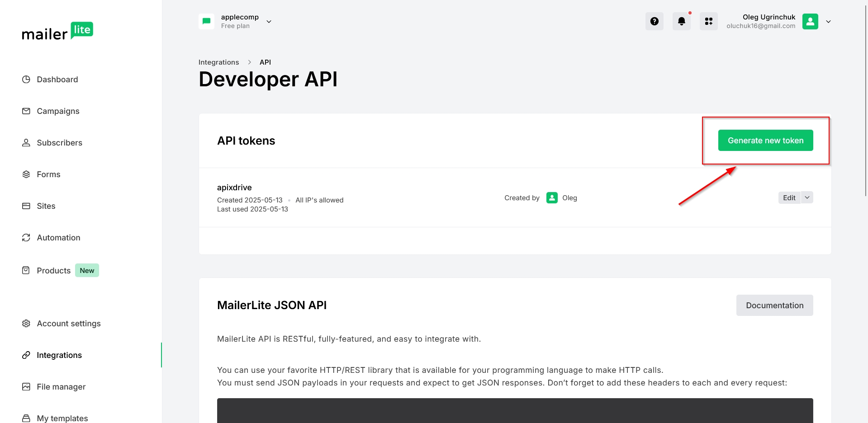Image resolution: width=868 pixels, height=423 pixels.
Task: Click the Oleg Ugrinchuk name in header
Action: [x=768, y=17]
